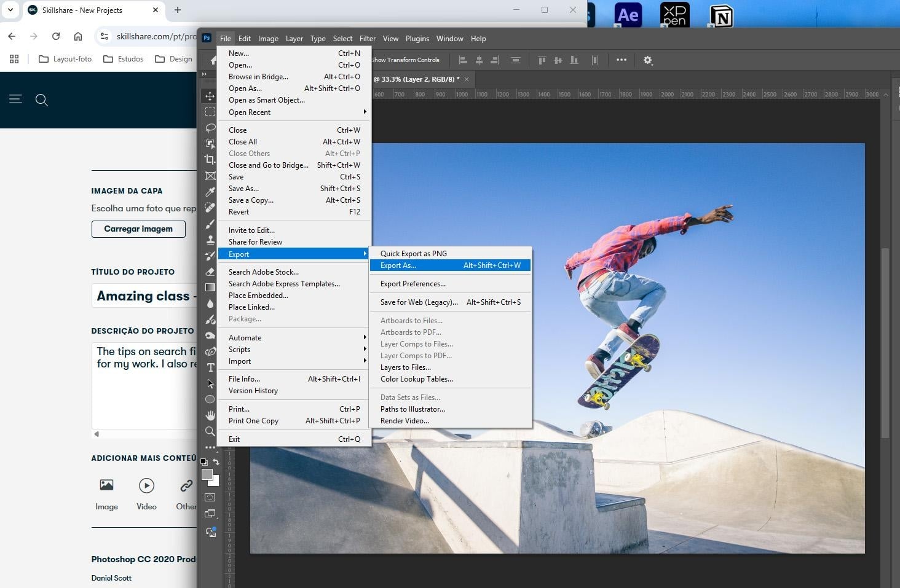Expand the Import submenu
Image resolution: width=900 pixels, height=588 pixels.
click(294, 361)
